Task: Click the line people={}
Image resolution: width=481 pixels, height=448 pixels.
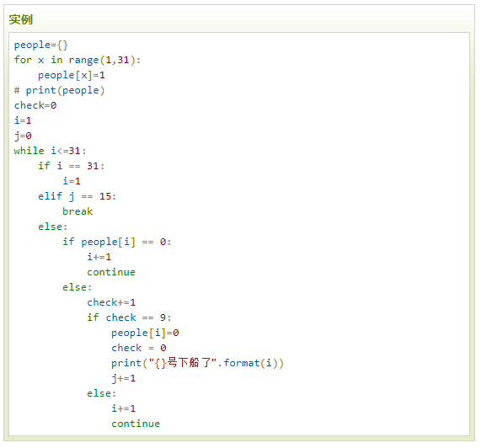Action: (41, 45)
